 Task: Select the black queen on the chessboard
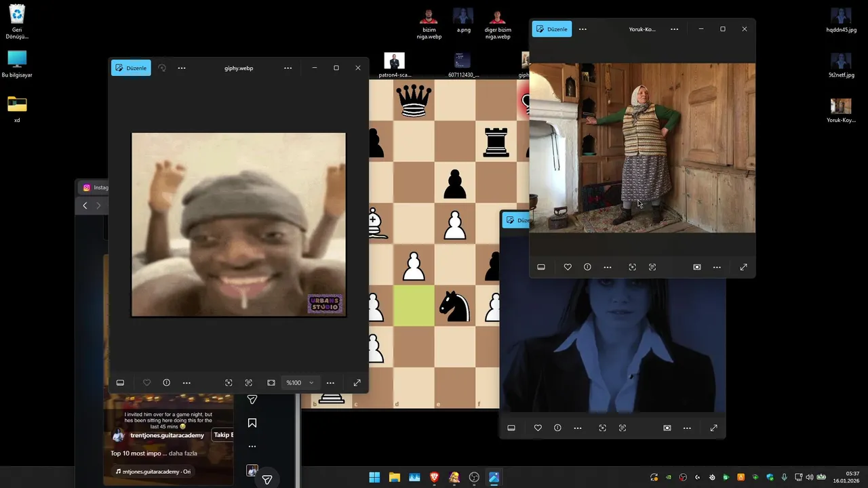pyautogui.click(x=414, y=102)
